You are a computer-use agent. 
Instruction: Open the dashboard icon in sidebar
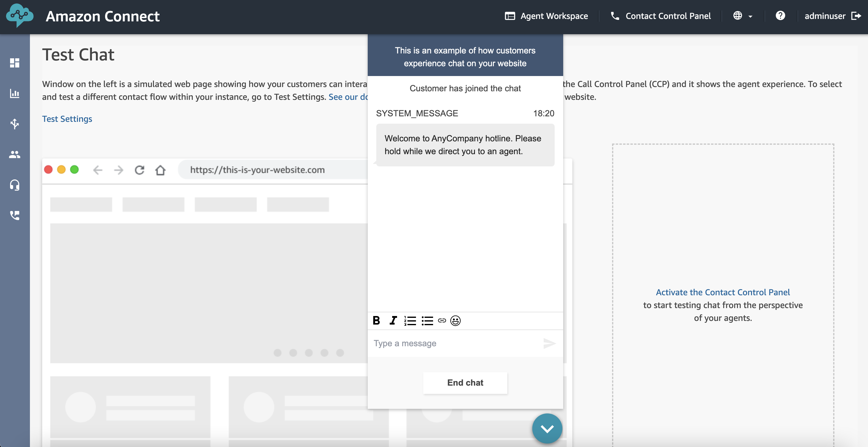coord(14,63)
